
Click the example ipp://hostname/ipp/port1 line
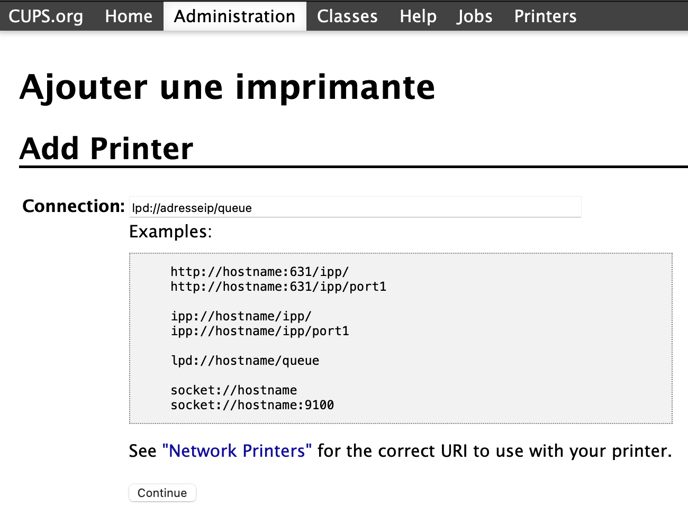click(260, 331)
